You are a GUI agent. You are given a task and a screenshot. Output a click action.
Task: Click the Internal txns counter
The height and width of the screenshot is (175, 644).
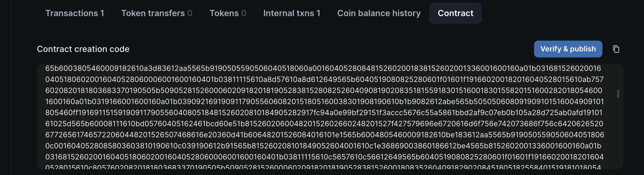(x=318, y=13)
